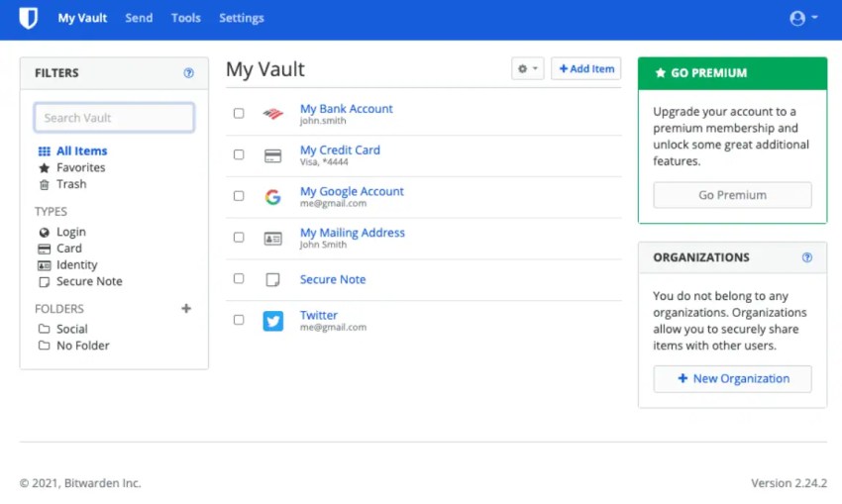Open the Send tab
This screenshot has height=504, width=842.
pos(139,18)
